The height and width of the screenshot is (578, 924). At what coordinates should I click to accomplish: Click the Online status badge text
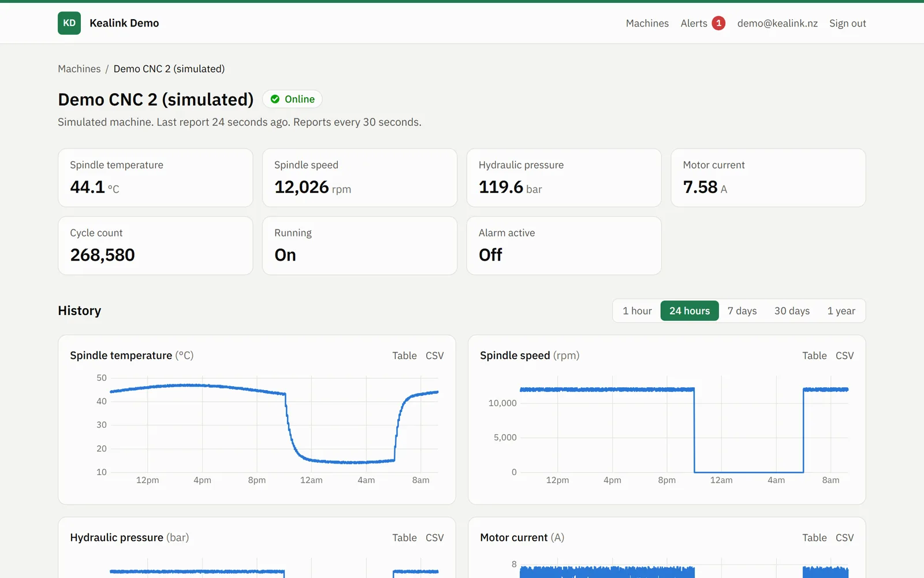pos(300,99)
